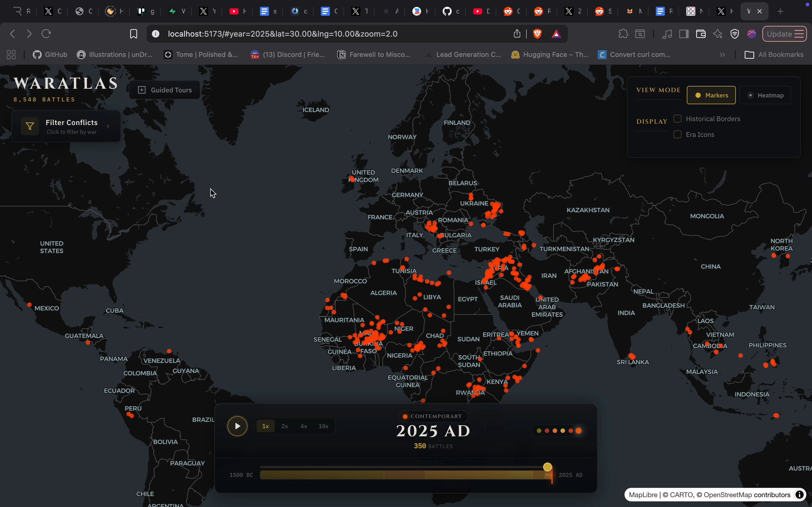This screenshot has height=507, width=812.
Task: Enable the Historical Borders checkbox
Action: pyautogui.click(x=678, y=119)
